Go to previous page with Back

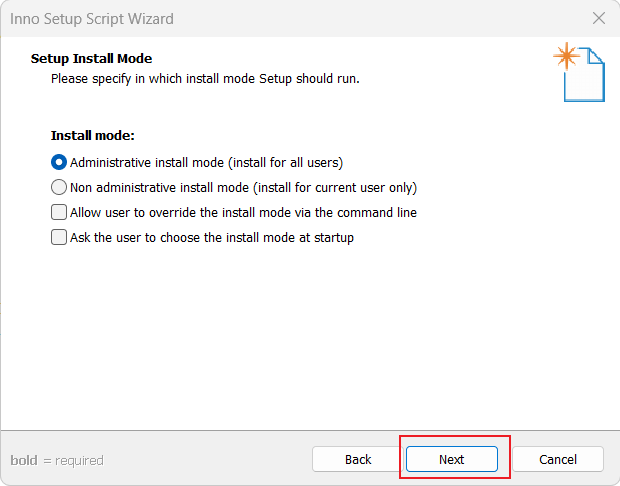pyautogui.click(x=358, y=460)
